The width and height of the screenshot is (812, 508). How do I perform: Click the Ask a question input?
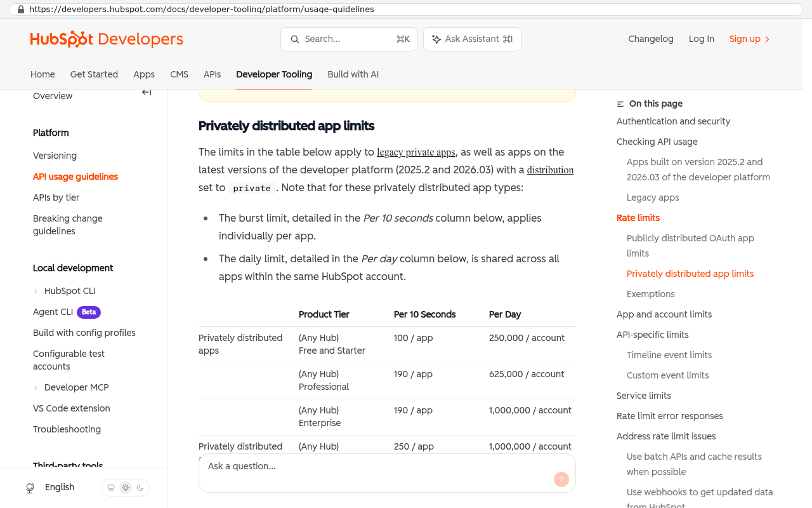387,473
